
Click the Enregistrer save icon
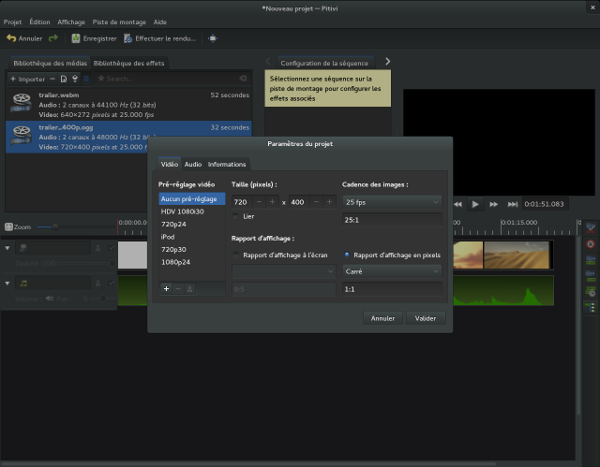click(x=76, y=38)
